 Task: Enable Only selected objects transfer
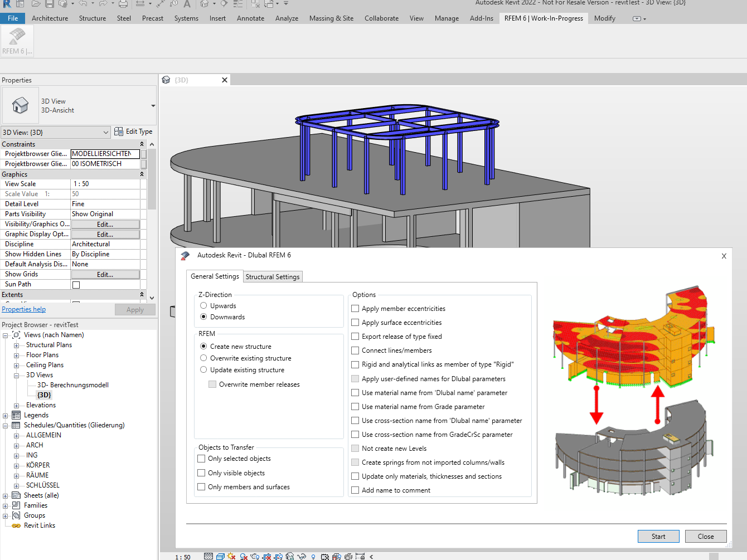point(201,459)
